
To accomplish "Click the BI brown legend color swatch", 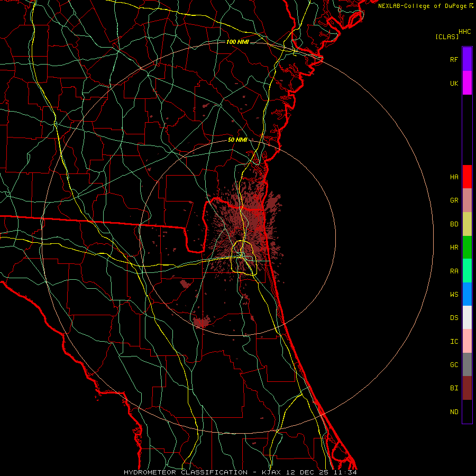I will tap(467, 388).
